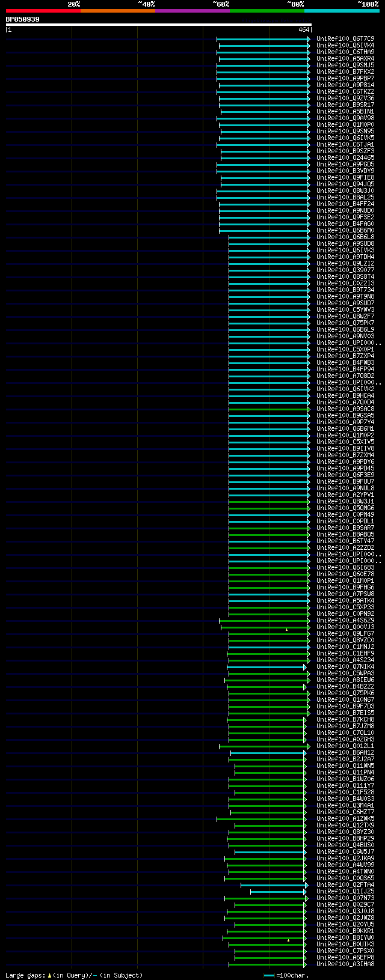The width and height of the screenshot is (385, 980).
Task: Select hit label UniRef100_C5XIV5
Action: pyautogui.click(x=345, y=442)
